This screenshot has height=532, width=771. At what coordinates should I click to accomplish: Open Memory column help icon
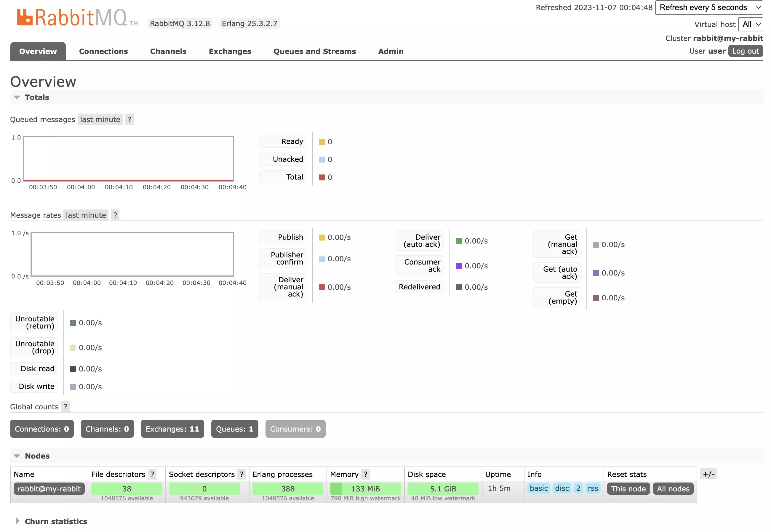(365, 474)
